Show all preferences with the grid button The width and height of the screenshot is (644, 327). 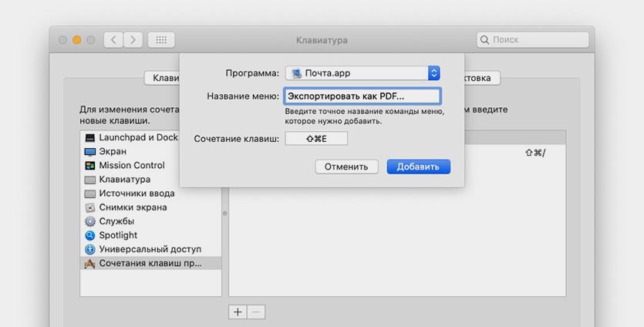tap(161, 39)
